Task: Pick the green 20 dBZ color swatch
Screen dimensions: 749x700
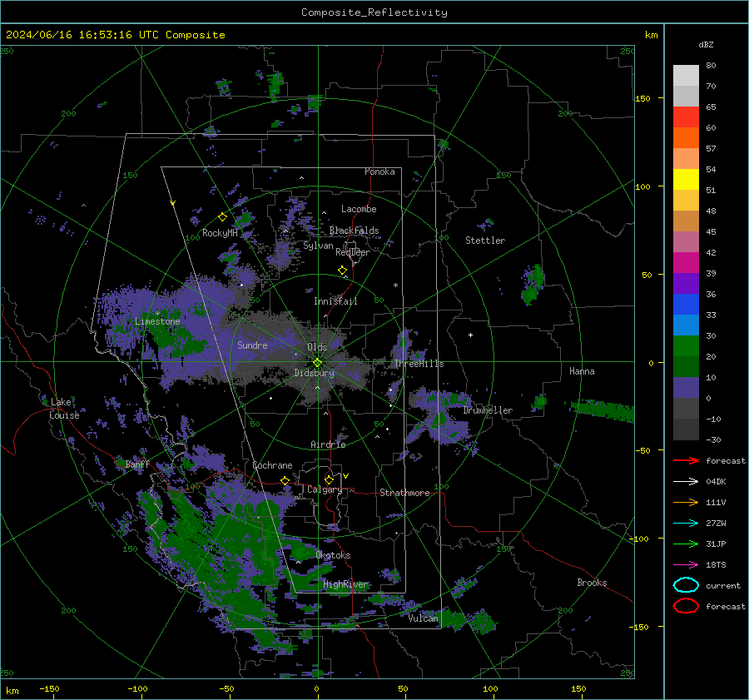Action: coord(686,346)
